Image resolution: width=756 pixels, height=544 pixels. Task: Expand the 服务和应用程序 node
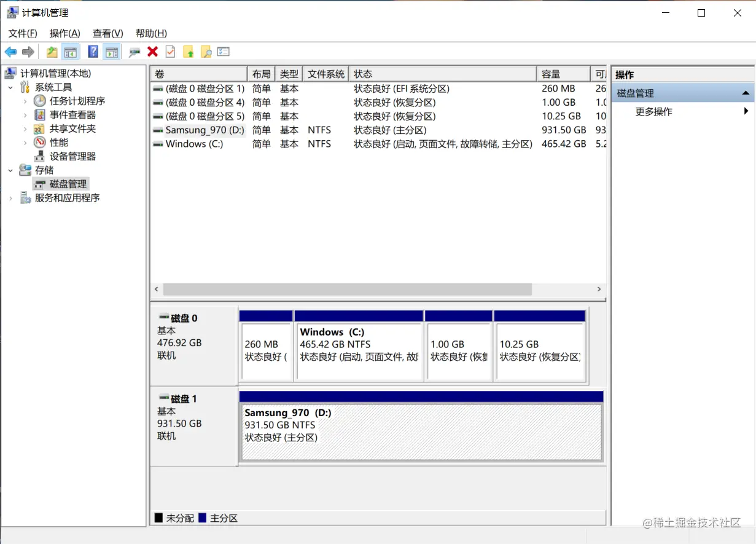click(10, 198)
